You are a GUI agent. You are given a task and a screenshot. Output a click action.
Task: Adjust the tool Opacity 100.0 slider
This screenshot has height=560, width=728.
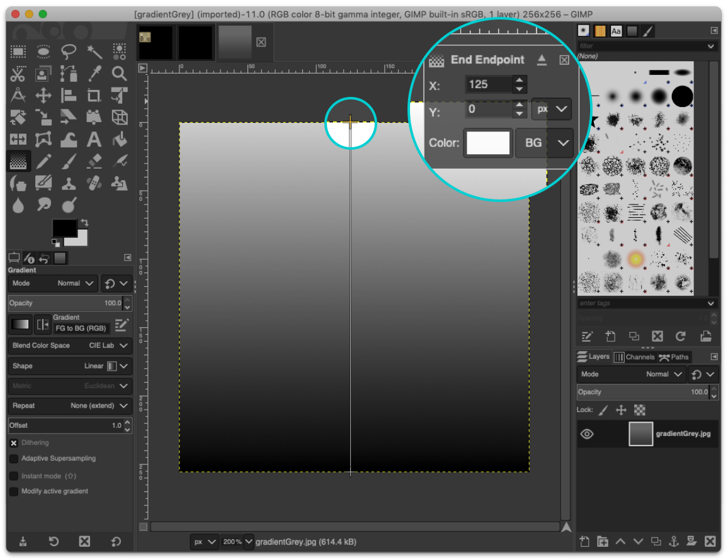pos(66,303)
